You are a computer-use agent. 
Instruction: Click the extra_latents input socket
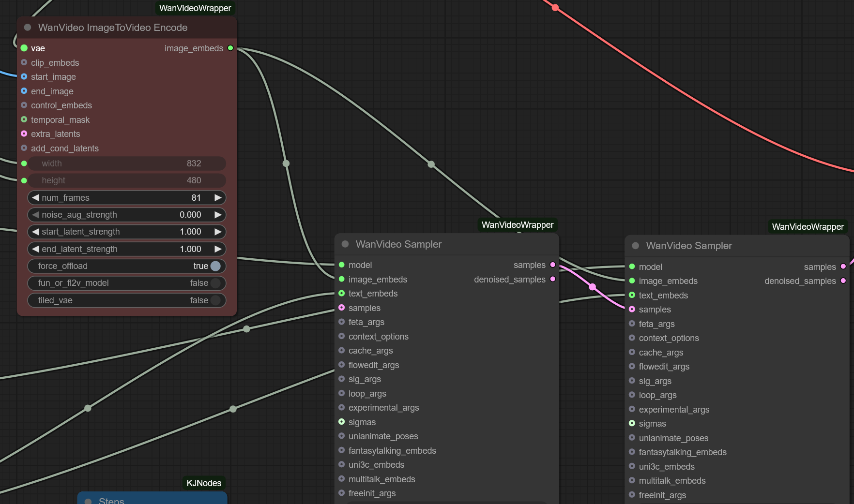click(24, 133)
